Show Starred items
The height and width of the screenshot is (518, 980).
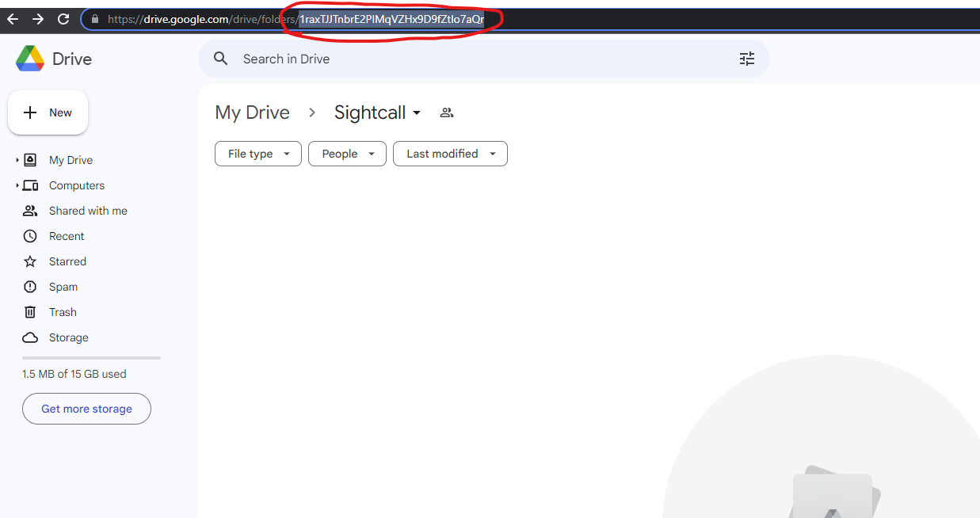click(x=67, y=261)
